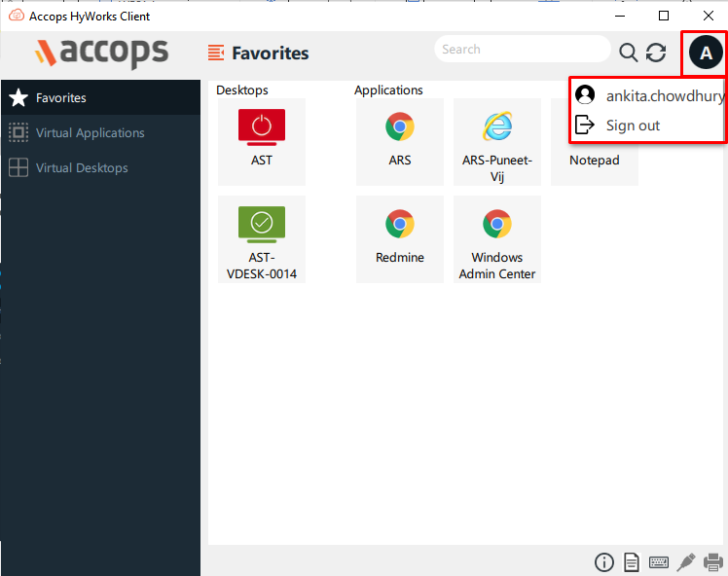Launch the ARS Chrome application
The height and width of the screenshot is (576, 728).
click(x=400, y=141)
